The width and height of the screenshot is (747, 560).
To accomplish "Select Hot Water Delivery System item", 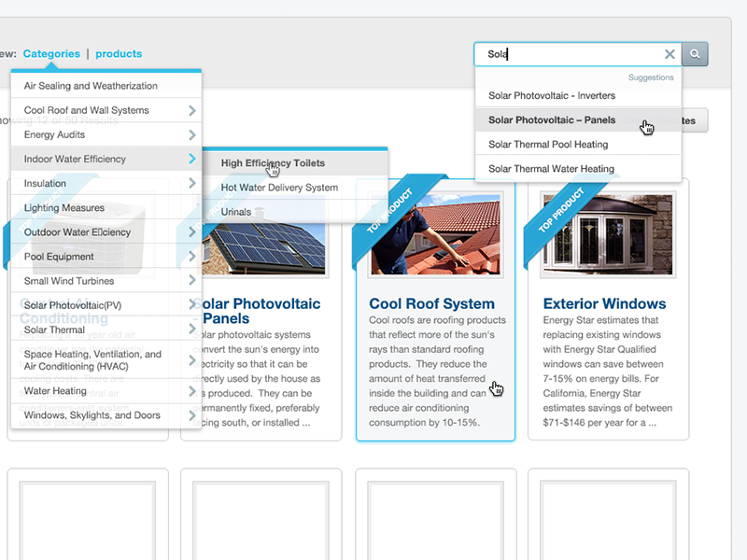I will tap(279, 188).
